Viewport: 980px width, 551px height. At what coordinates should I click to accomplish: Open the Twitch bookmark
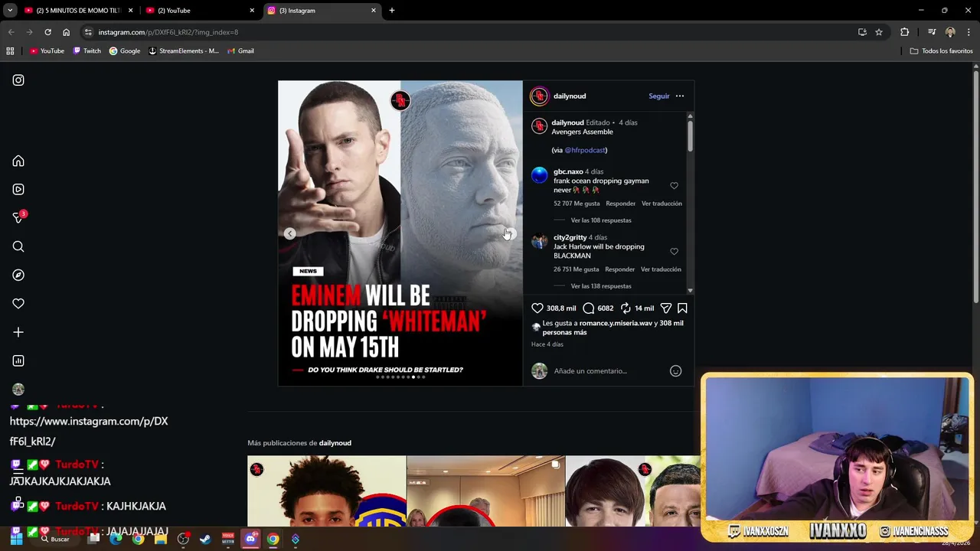click(x=87, y=51)
